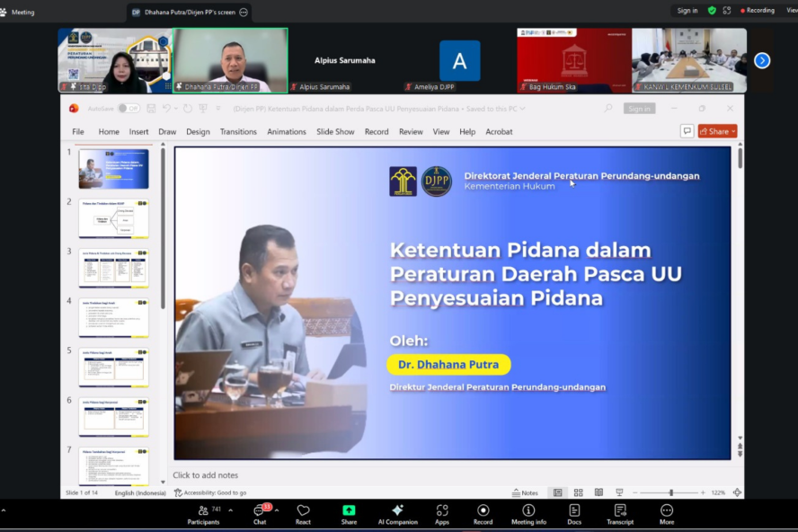Viewport: 798px width, 532px height.
Task: Open Meeting info icon
Action: coord(528,512)
